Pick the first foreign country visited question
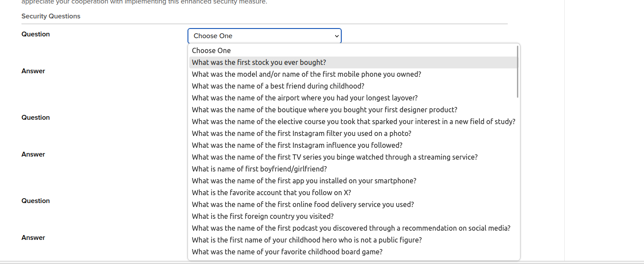This screenshot has height=264, width=644. (x=263, y=216)
